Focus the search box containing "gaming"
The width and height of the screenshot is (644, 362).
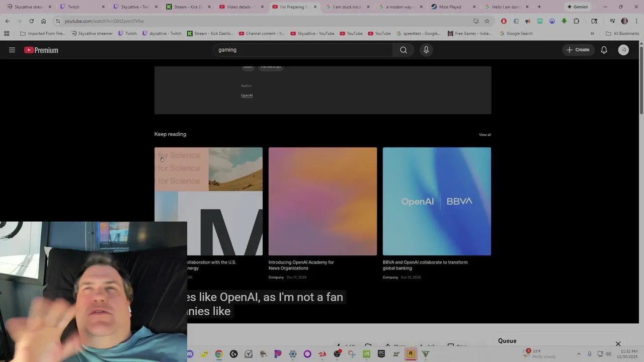tap(303, 50)
